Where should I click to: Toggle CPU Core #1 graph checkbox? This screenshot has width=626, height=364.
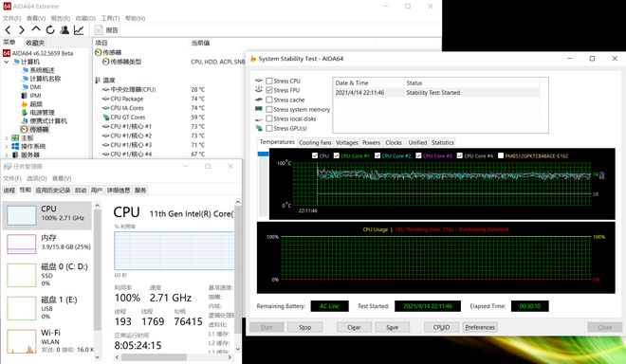(x=337, y=155)
